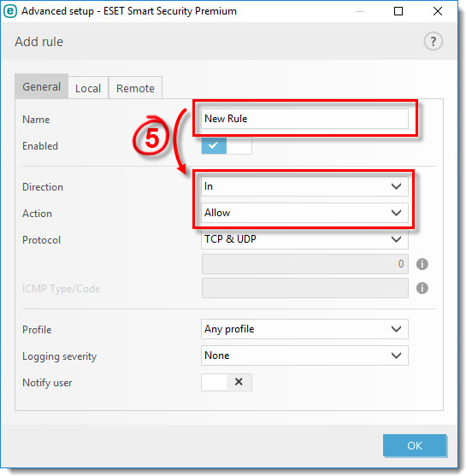Turn on the Notify user switch
The width and height of the screenshot is (466, 476).
(227, 382)
